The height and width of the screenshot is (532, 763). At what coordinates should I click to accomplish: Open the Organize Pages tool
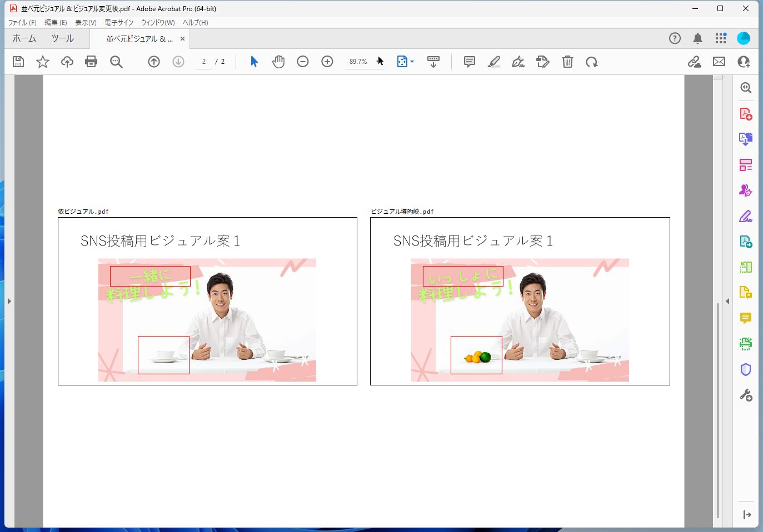pos(746,164)
